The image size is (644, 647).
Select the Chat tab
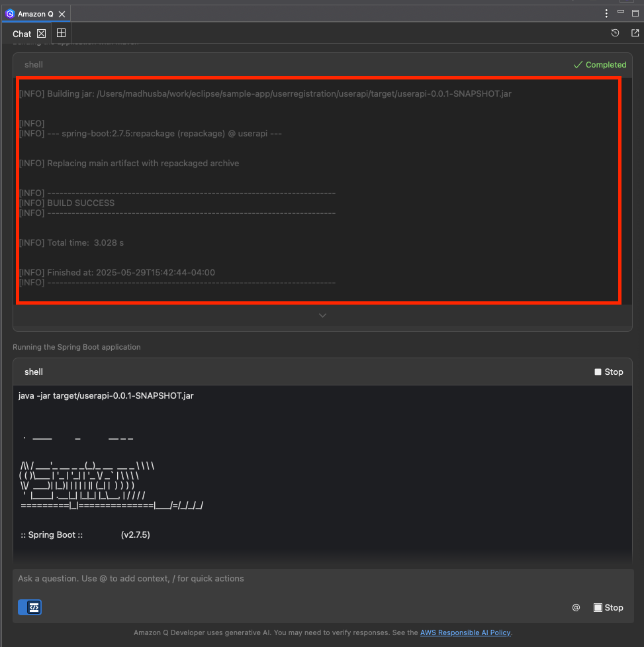tap(21, 32)
